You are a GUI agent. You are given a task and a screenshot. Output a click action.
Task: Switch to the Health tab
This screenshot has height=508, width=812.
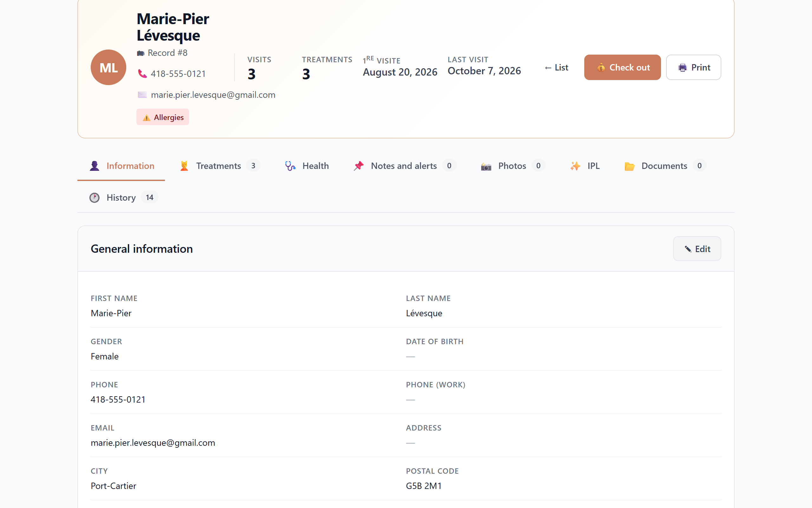point(307,166)
